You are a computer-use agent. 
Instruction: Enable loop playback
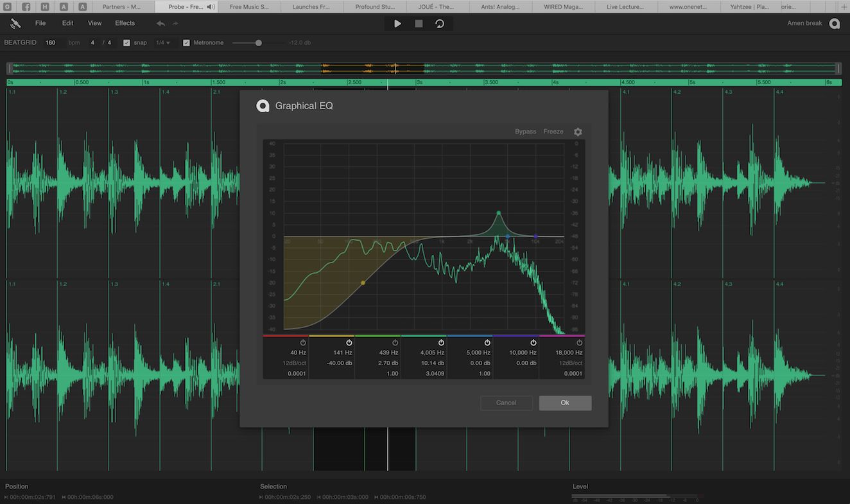439,23
